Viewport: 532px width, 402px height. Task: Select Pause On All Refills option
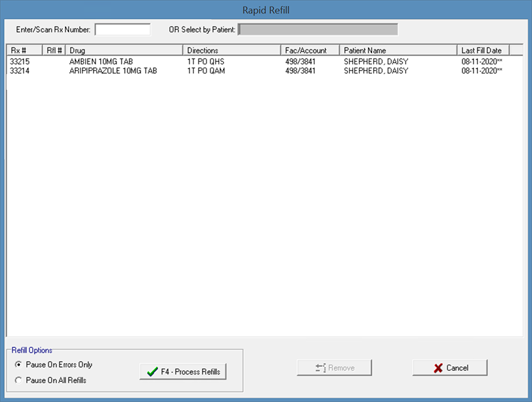(18, 380)
